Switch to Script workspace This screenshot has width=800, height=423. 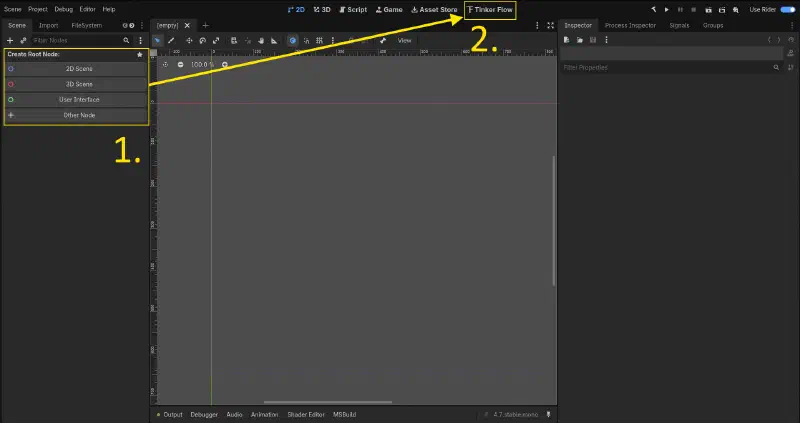[353, 10]
